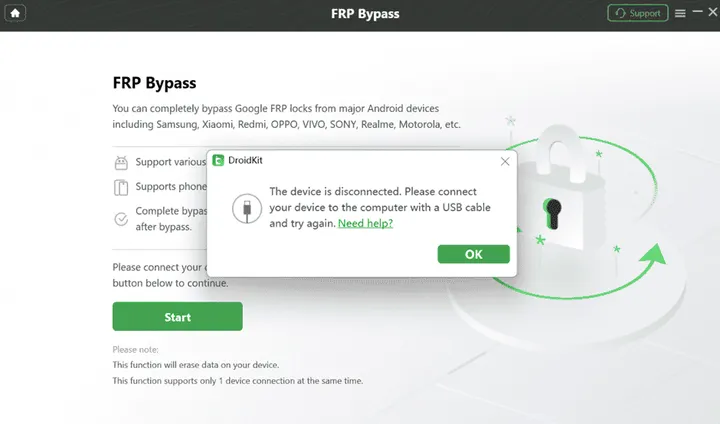Minimize the FRP Bypass window
The image size is (720, 424).
coord(698,11)
